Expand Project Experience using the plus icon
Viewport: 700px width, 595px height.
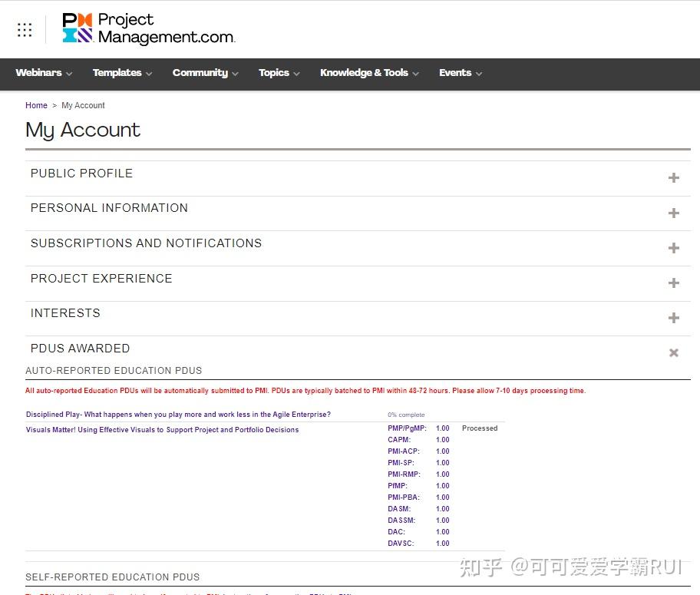click(674, 283)
